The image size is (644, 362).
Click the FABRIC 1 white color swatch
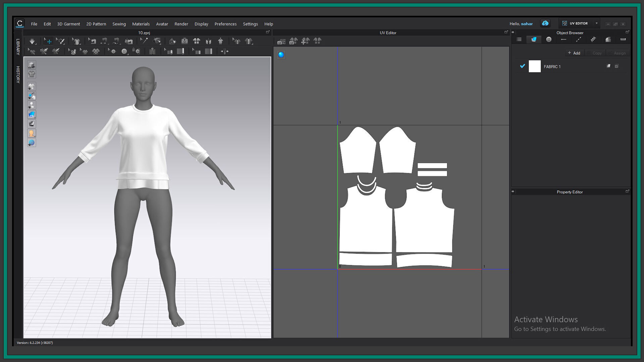pyautogui.click(x=535, y=66)
